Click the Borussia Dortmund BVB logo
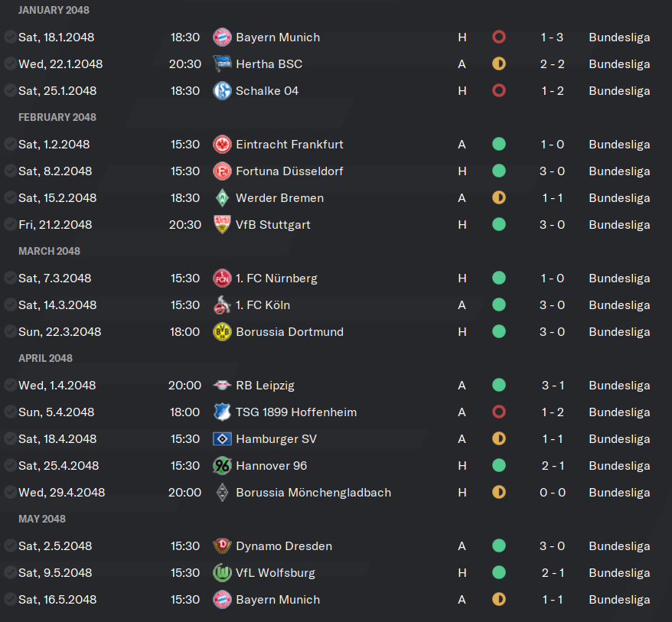This screenshot has height=622, width=672. 222,331
